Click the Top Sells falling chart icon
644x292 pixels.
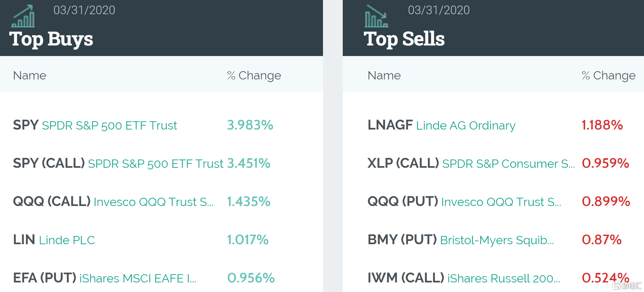377,16
